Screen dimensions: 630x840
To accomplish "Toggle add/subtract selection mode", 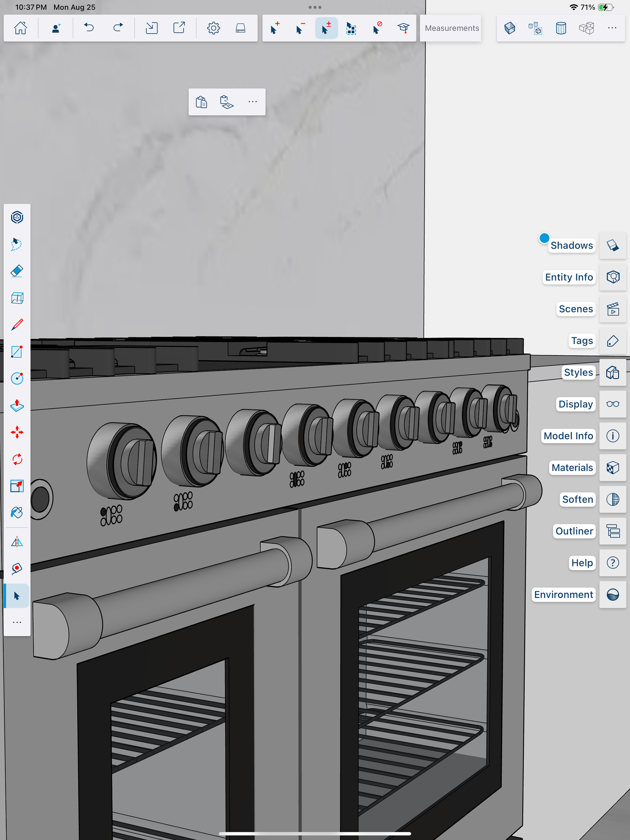I will (x=326, y=28).
